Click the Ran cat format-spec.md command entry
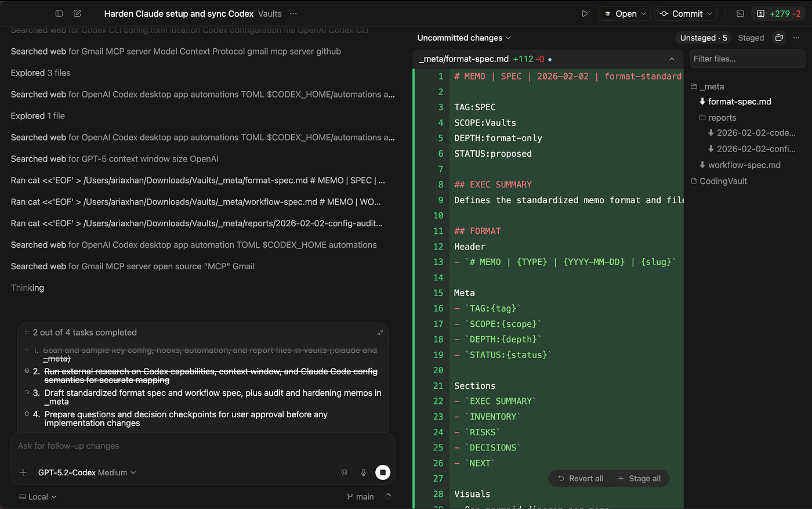Image resolution: width=812 pixels, height=509 pixels. click(198, 180)
